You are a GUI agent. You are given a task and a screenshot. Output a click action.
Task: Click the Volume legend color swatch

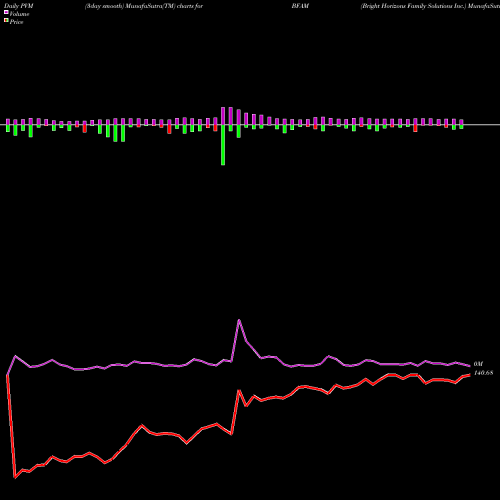click(6, 12)
